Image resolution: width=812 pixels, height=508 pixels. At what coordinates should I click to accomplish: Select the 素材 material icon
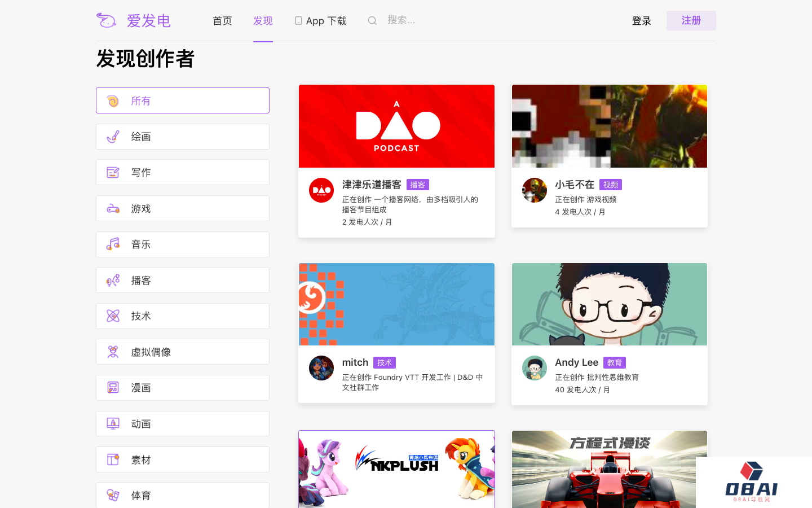[x=113, y=460]
